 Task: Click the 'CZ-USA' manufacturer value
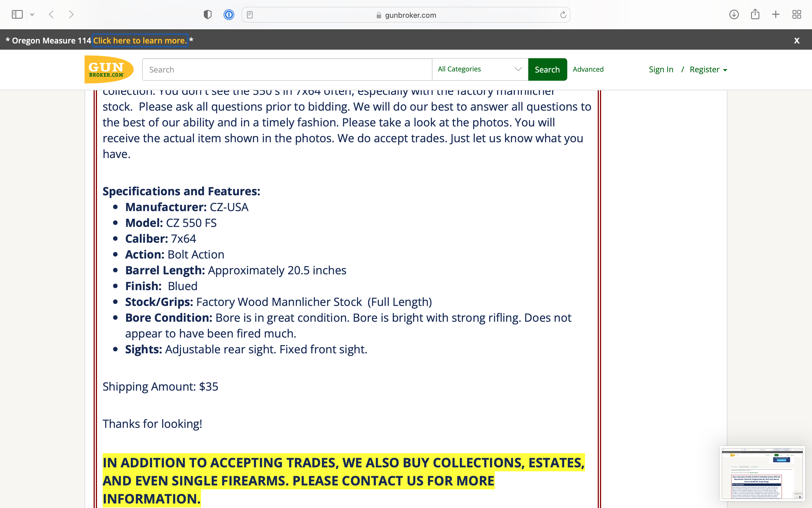[229, 207]
